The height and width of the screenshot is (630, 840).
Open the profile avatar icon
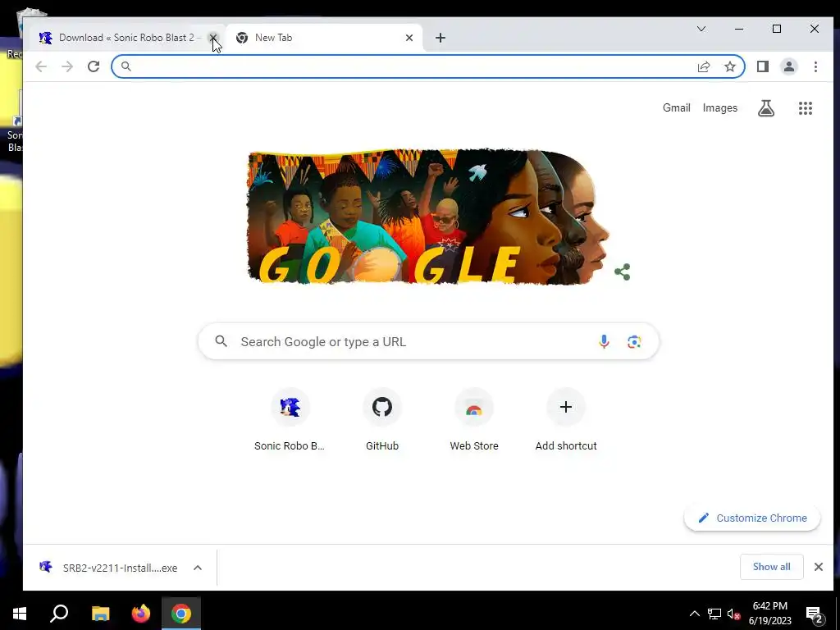point(788,66)
